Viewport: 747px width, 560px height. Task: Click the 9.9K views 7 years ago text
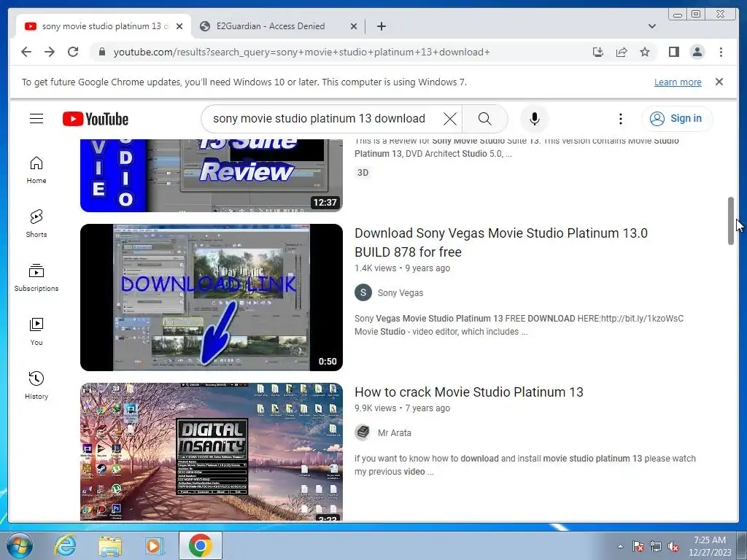click(402, 408)
